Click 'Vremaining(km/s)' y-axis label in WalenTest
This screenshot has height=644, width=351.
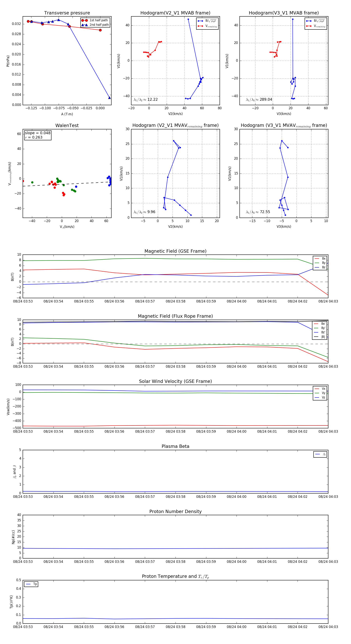pyautogui.click(x=10, y=173)
